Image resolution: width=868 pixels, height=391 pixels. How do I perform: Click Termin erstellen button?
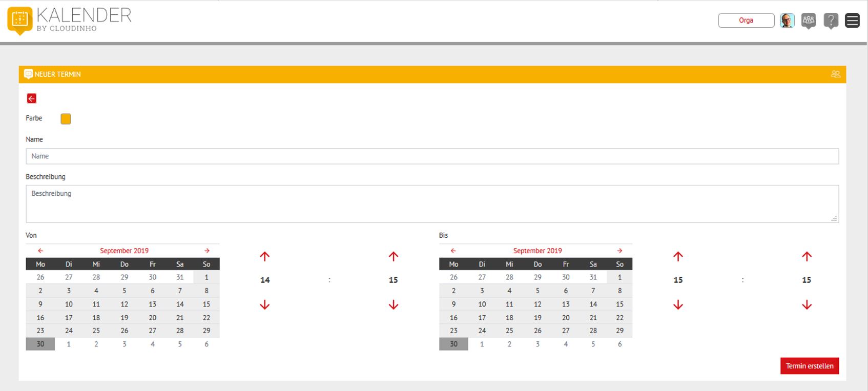click(x=810, y=366)
